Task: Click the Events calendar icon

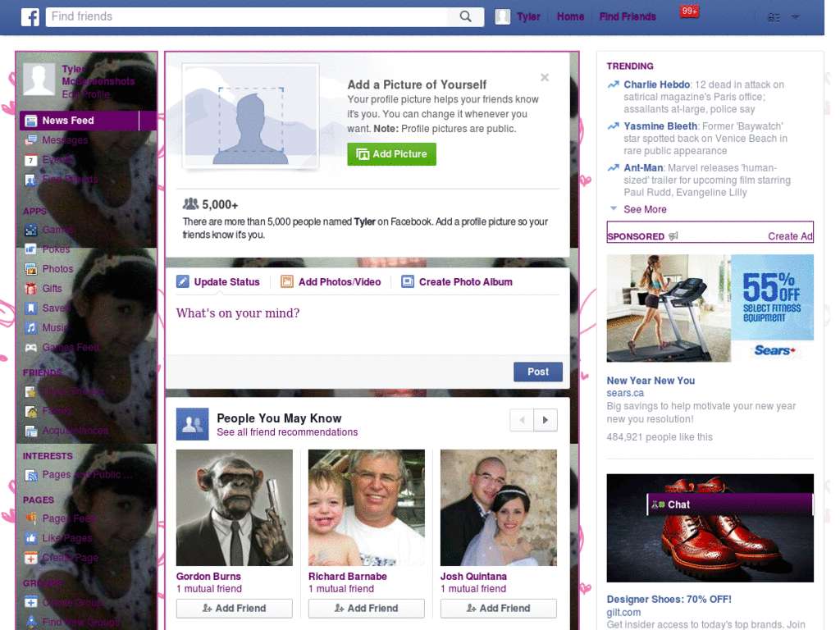Action: [x=30, y=160]
